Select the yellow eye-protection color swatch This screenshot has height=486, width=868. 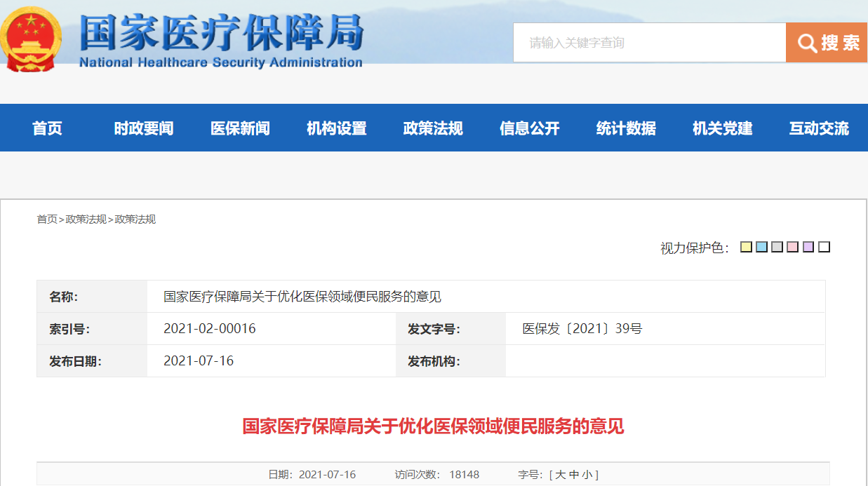[x=747, y=247]
